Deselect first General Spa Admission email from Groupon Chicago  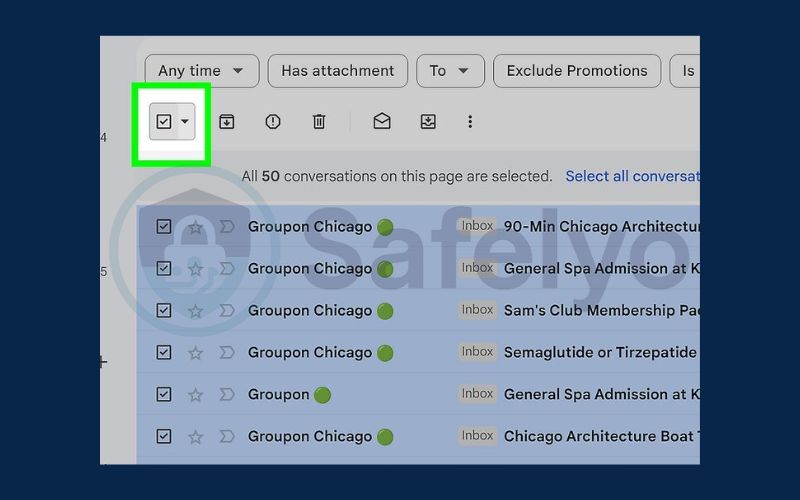coord(164,268)
